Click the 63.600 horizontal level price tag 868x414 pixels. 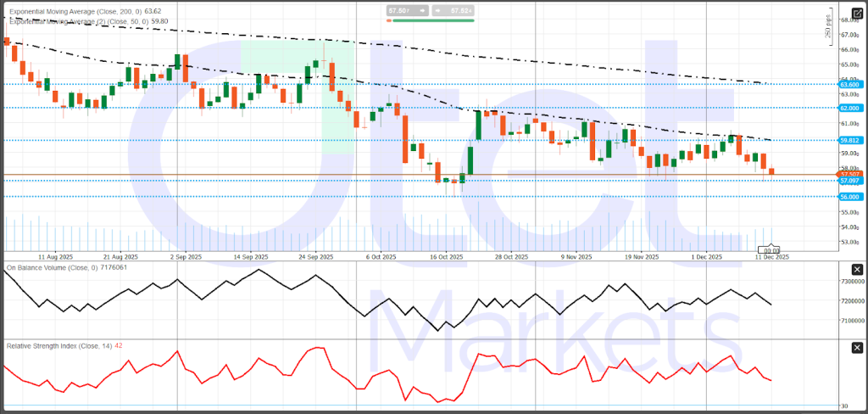tap(849, 85)
